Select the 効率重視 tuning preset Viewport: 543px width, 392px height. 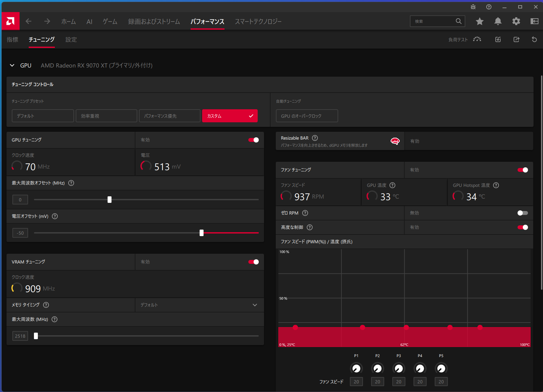coord(106,116)
